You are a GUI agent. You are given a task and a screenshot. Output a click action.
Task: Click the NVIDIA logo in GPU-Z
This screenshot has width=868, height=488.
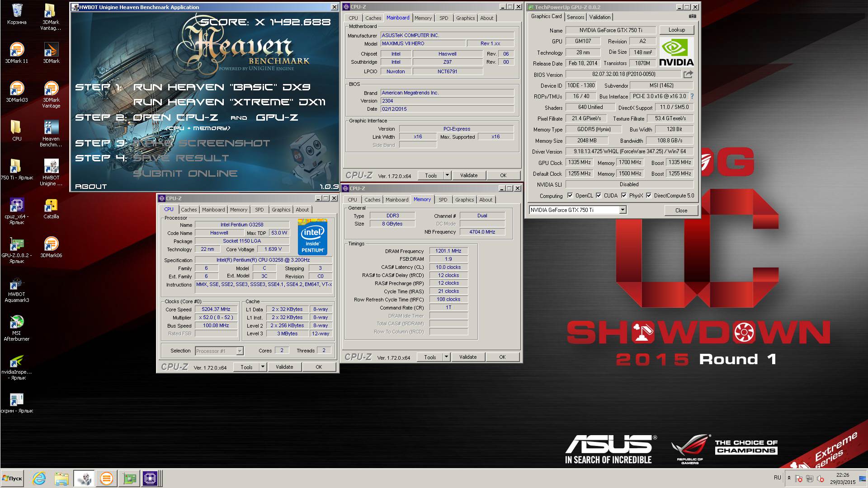click(676, 52)
